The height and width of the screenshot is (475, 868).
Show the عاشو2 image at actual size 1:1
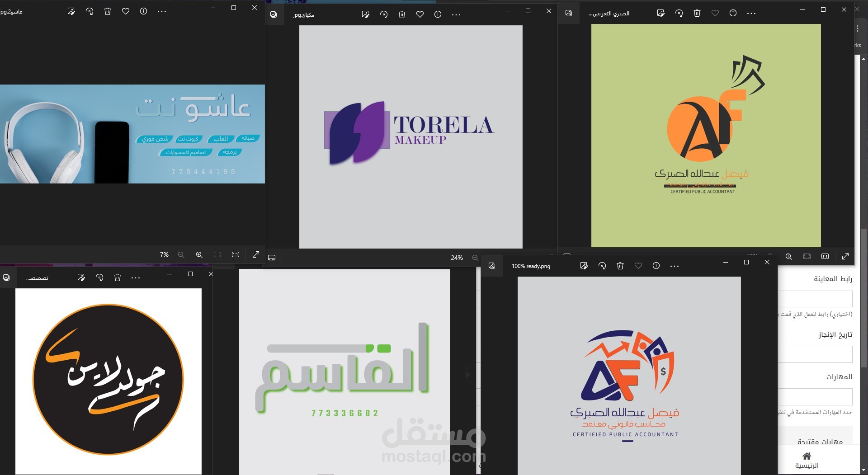[236, 255]
